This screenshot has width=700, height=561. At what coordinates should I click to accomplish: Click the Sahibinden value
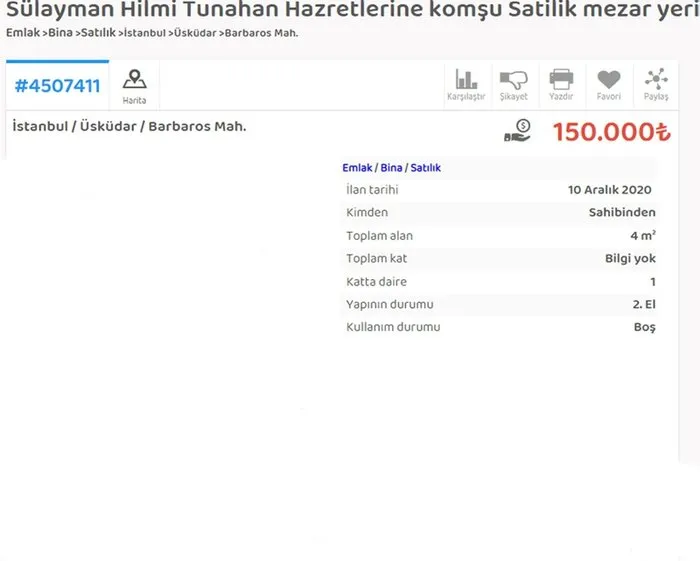coord(622,212)
